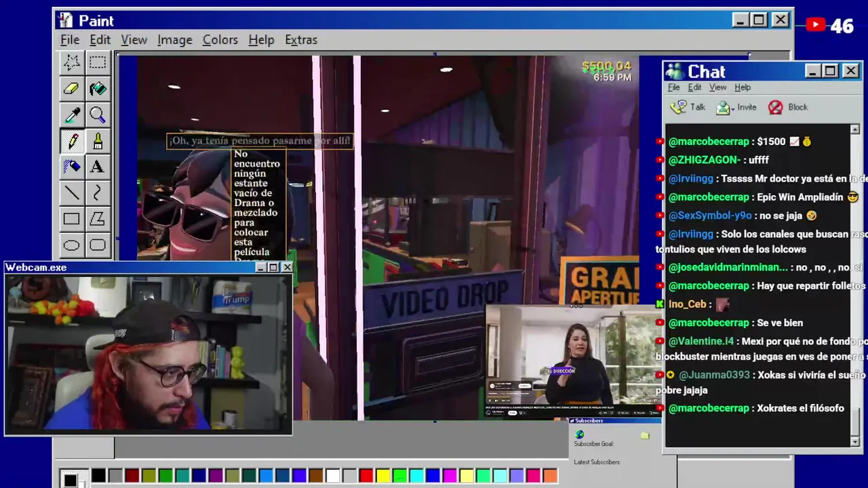
Task: Click the Paint app icon in title bar
Action: 66,20
